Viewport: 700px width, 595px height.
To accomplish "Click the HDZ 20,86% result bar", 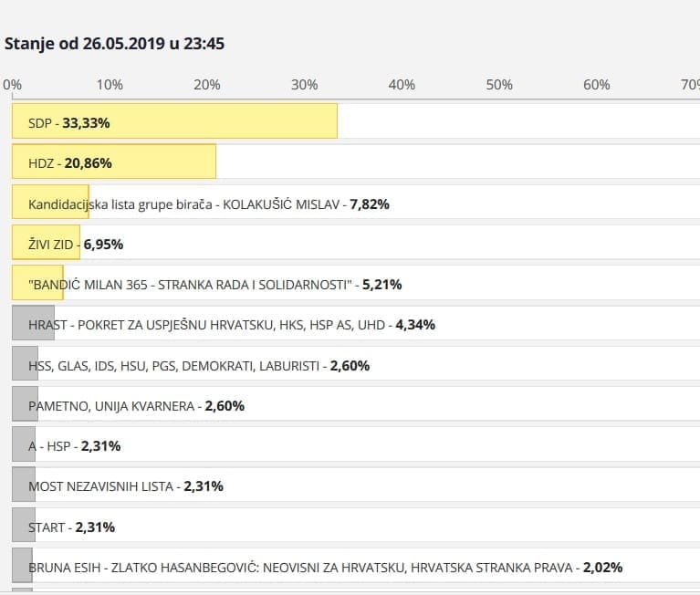I will point(114,162).
